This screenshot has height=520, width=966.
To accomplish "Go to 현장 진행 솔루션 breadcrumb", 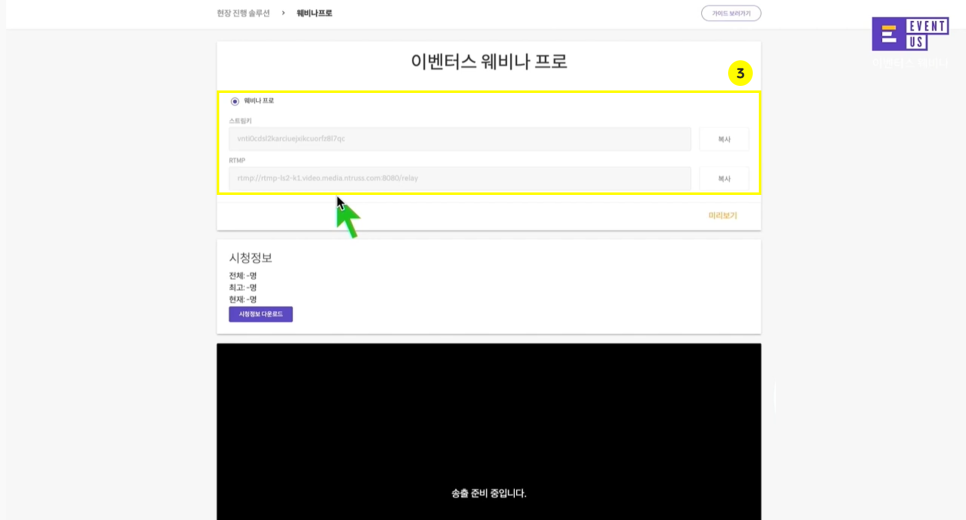I will coord(243,13).
